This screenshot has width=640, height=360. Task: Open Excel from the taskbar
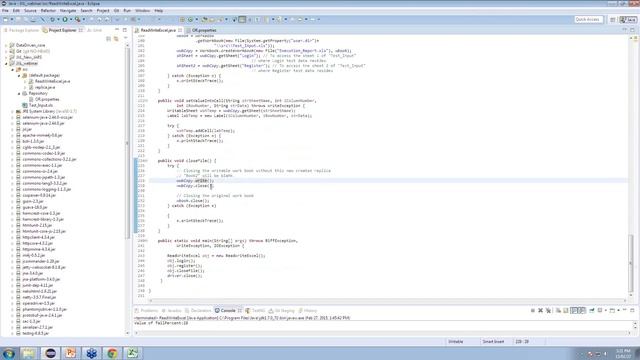pos(132,353)
